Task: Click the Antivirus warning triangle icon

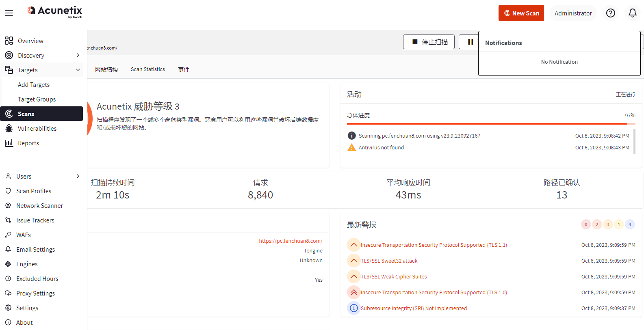Action: point(352,147)
